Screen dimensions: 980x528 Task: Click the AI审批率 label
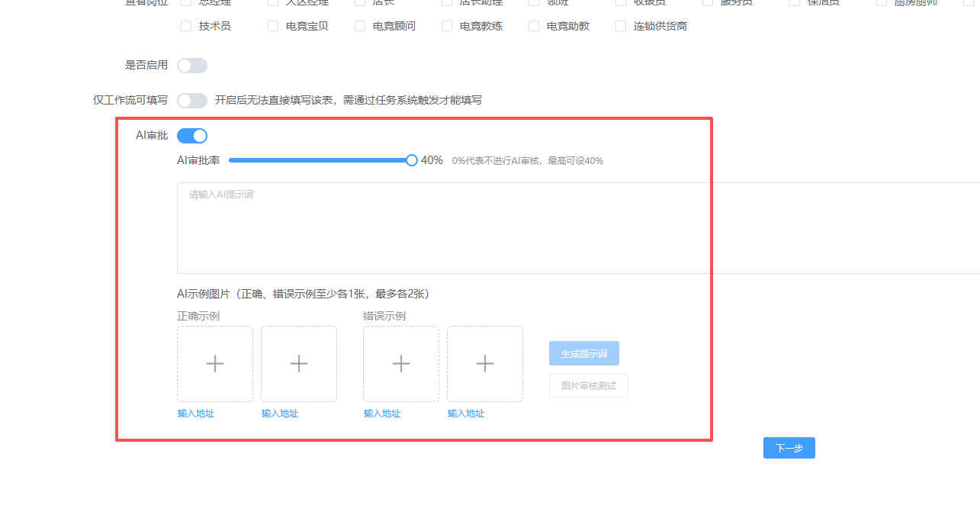[x=198, y=160]
